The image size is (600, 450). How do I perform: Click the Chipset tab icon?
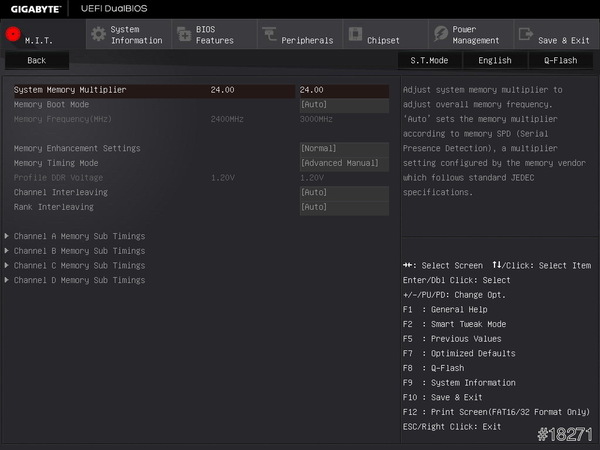(354, 35)
